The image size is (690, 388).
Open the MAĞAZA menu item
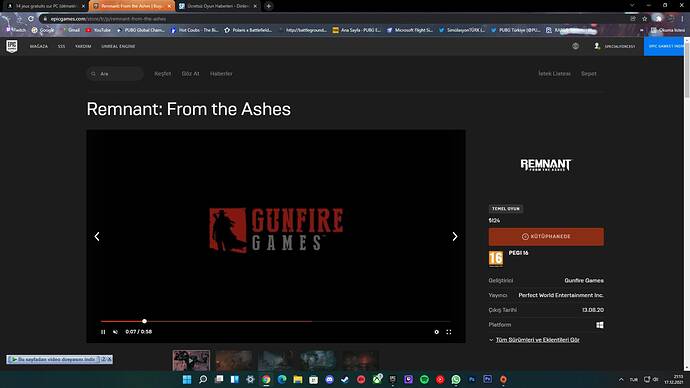pyautogui.click(x=39, y=46)
